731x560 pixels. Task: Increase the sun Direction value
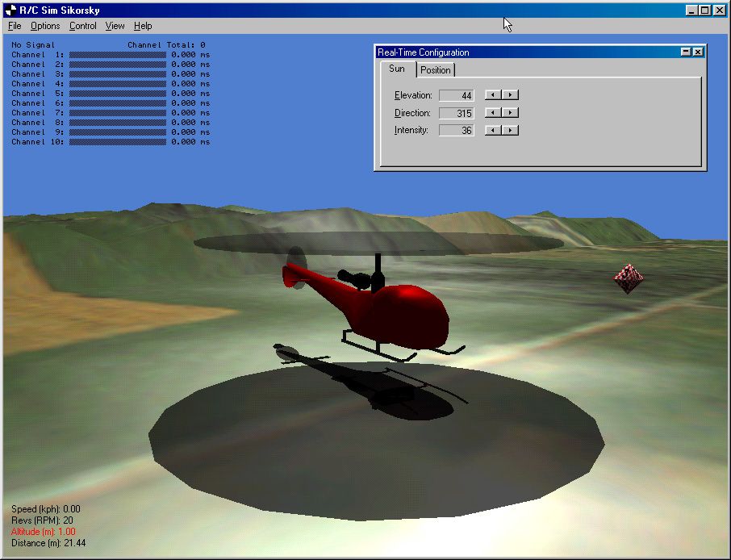tap(512, 112)
